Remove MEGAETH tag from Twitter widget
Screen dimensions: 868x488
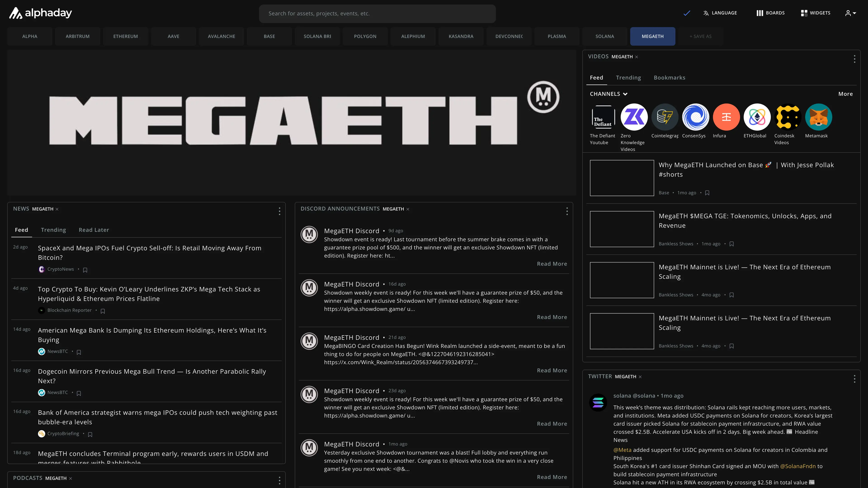click(640, 377)
